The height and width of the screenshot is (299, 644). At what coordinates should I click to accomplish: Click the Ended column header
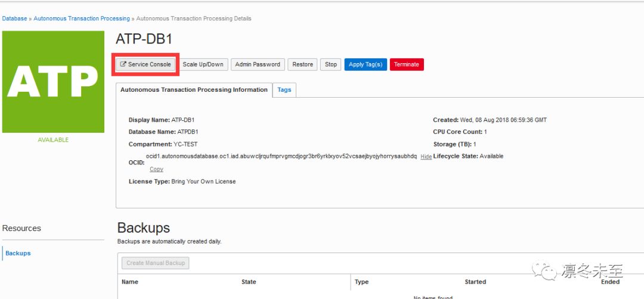click(x=611, y=282)
